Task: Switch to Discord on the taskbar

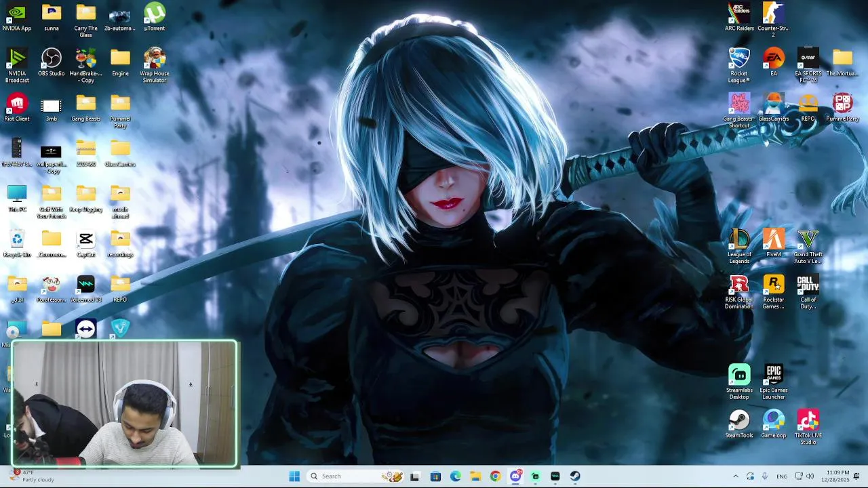Action: tap(515, 476)
